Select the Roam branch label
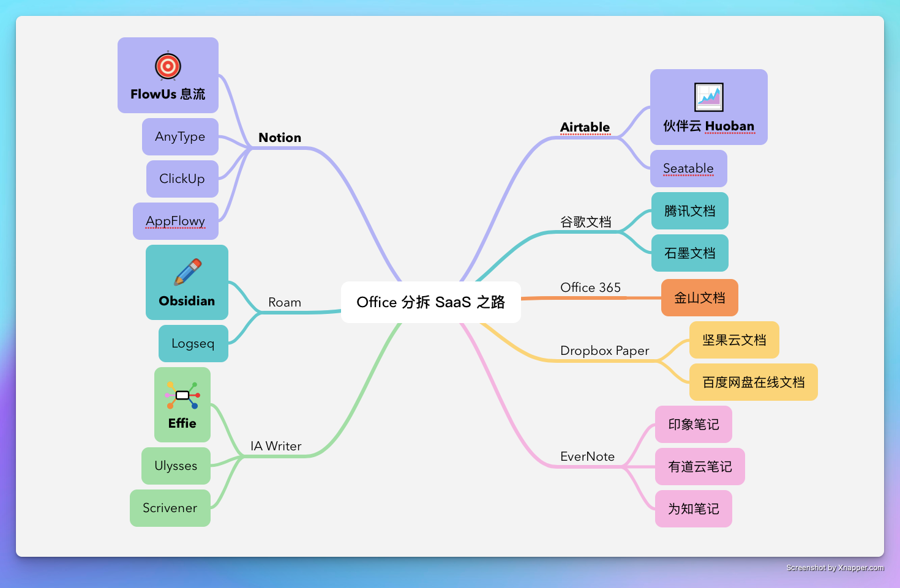This screenshot has width=900, height=588. click(285, 302)
